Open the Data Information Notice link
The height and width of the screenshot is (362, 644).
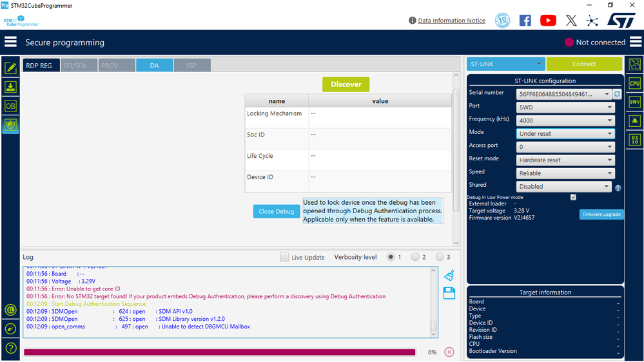coord(451,21)
